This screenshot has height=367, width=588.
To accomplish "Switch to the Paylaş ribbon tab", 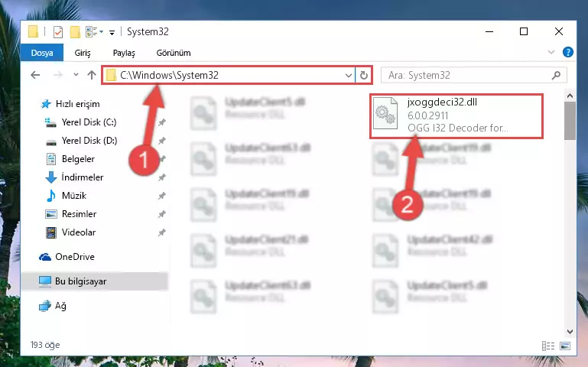I will click(124, 53).
